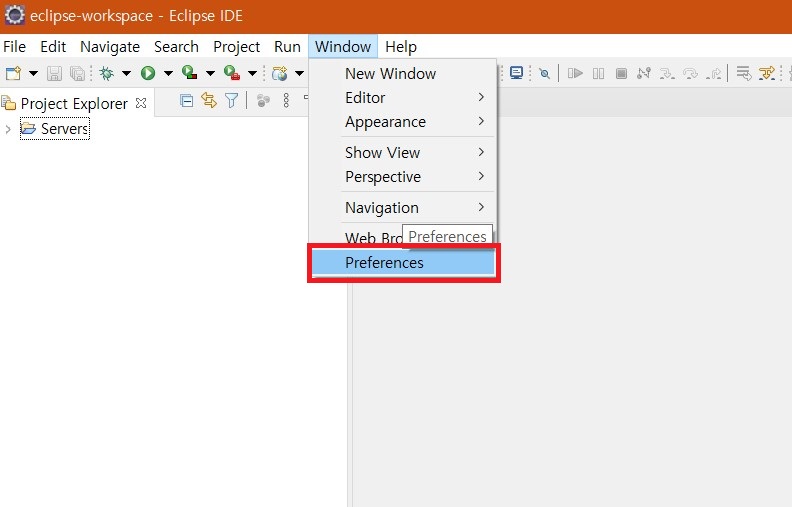Click the filter funnel icon
This screenshot has width=792, height=507.
[x=231, y=100]
